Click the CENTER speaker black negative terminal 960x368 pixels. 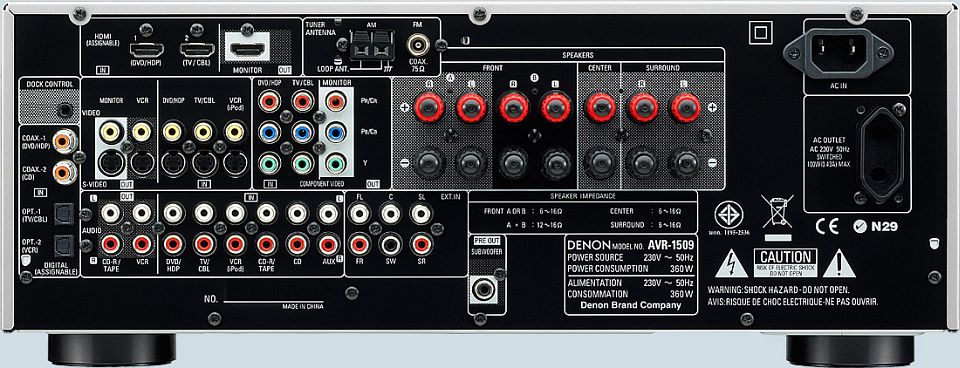[x=600, y=163]
